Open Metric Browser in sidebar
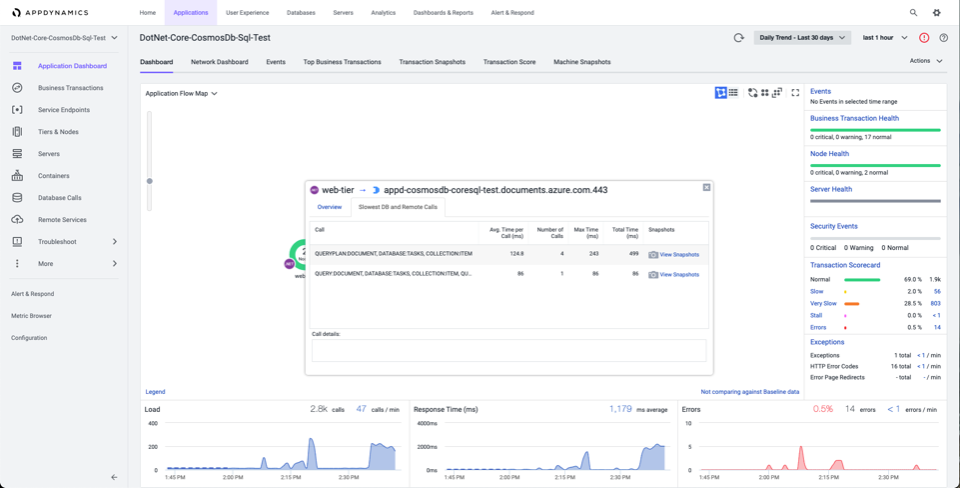 pos(31,316)
